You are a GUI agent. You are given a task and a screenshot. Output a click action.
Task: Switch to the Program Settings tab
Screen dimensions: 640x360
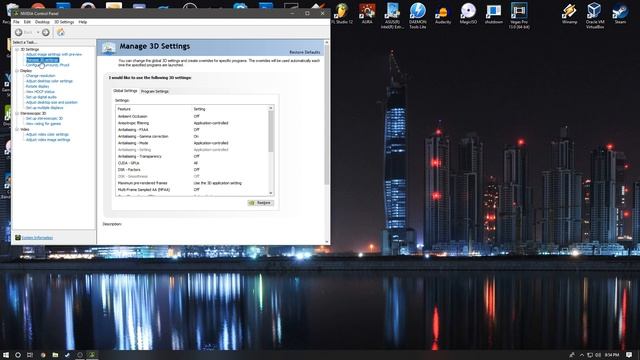tap(155, 91)
